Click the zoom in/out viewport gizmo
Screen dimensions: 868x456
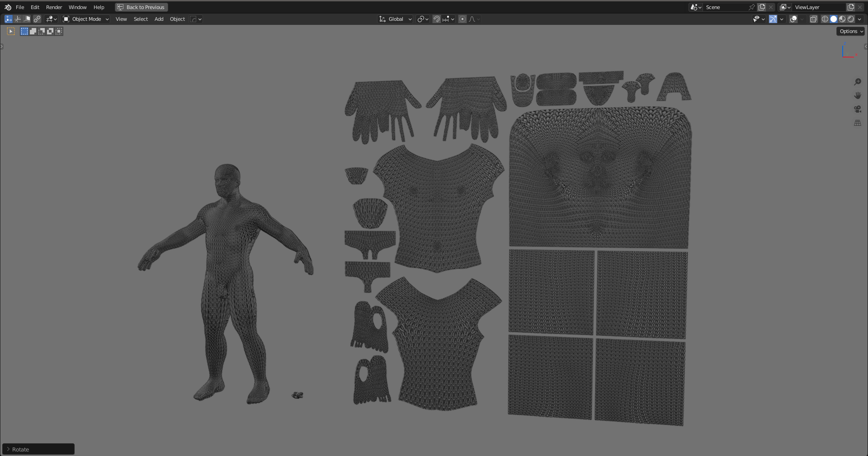tap(858, 82)
